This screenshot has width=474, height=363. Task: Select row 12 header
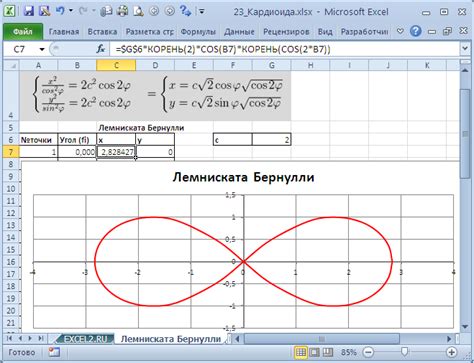[x=11, y=213]
